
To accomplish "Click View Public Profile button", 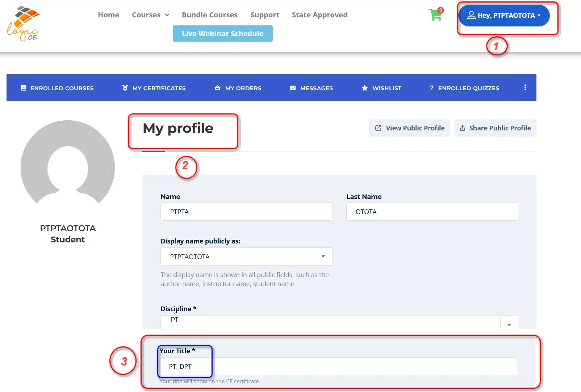I will (x=409, y=128).
